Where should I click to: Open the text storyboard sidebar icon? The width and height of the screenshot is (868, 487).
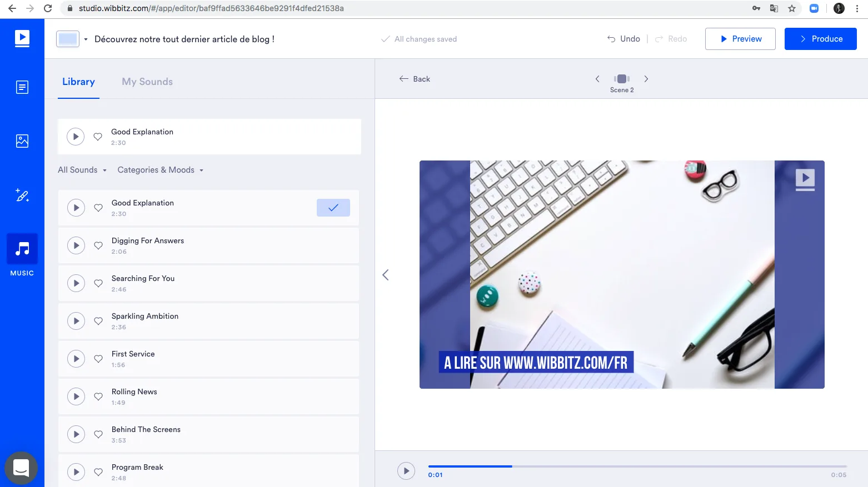pos(22,87)
